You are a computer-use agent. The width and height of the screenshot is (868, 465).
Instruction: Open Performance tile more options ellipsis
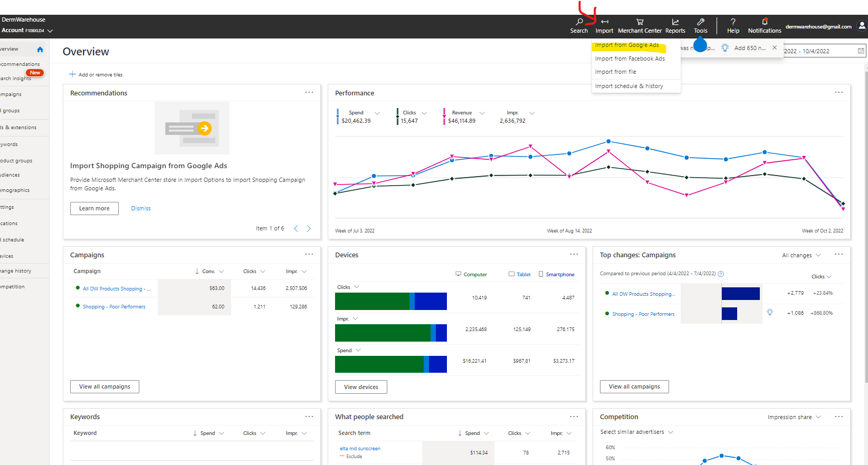coord(839,92)
